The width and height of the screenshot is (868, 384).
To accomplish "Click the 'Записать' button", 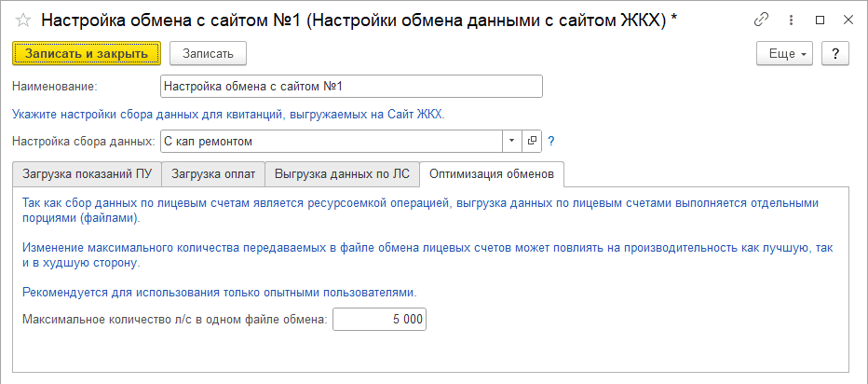I will tap(208, 53).
